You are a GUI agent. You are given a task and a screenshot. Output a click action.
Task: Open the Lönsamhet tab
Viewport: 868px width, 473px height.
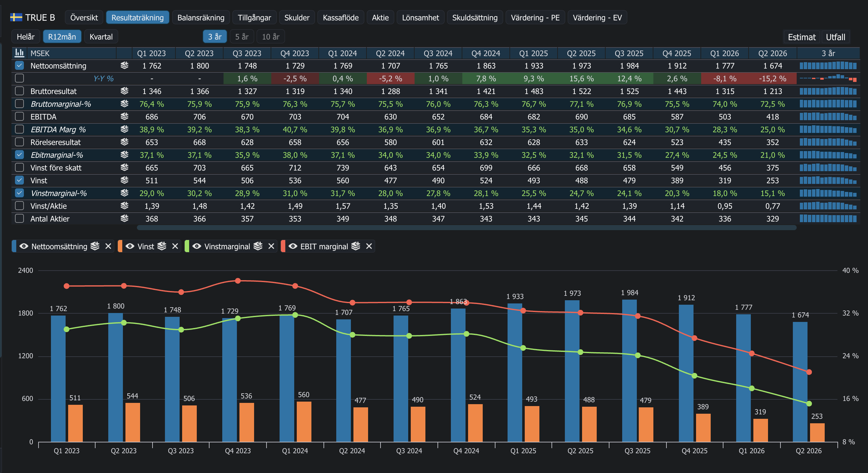[x=421, y=18]
